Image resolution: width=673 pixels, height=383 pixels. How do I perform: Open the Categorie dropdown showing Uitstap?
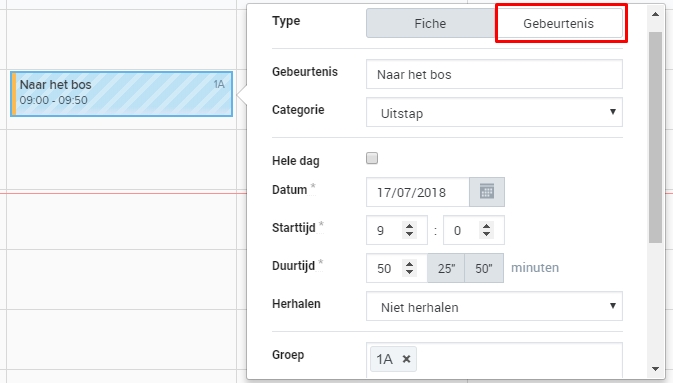pos(494,112)
